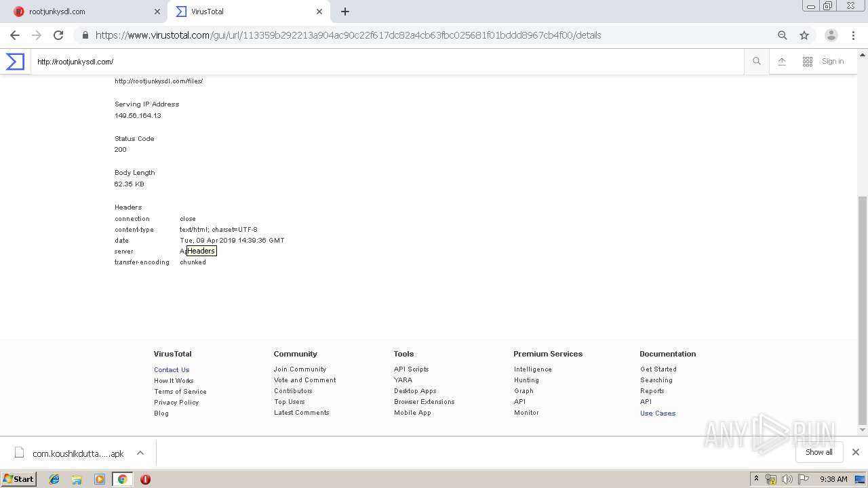
Task: Open Terms of Service link
Action: pos(180,392)
